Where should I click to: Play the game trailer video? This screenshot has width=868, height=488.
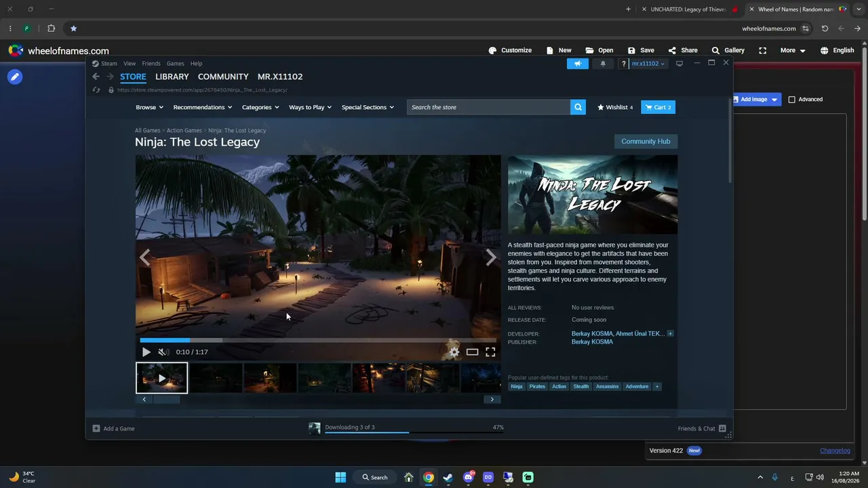pyautogui.click(x=146, y=352)
